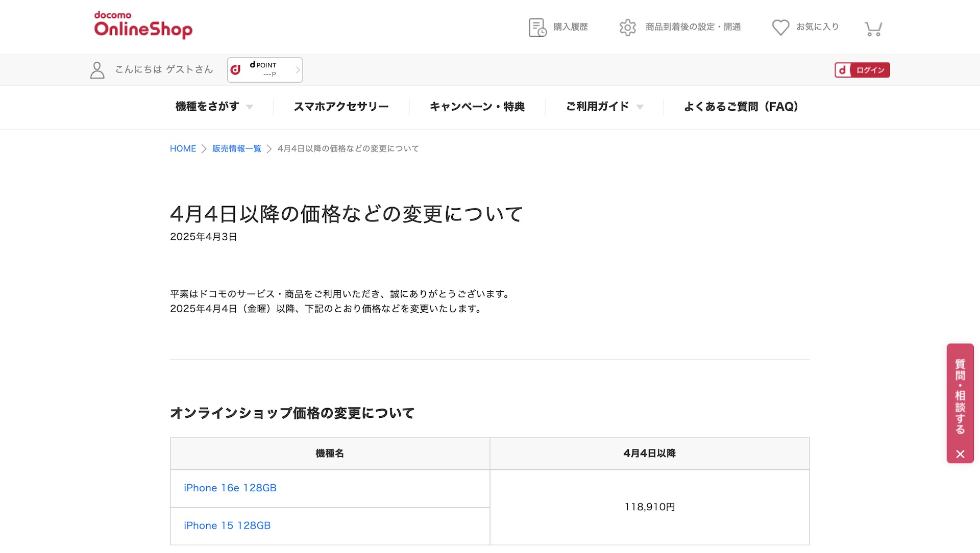Click the dPOINT box chevron arrow
The image size is (980, 553).
point(298,70)
